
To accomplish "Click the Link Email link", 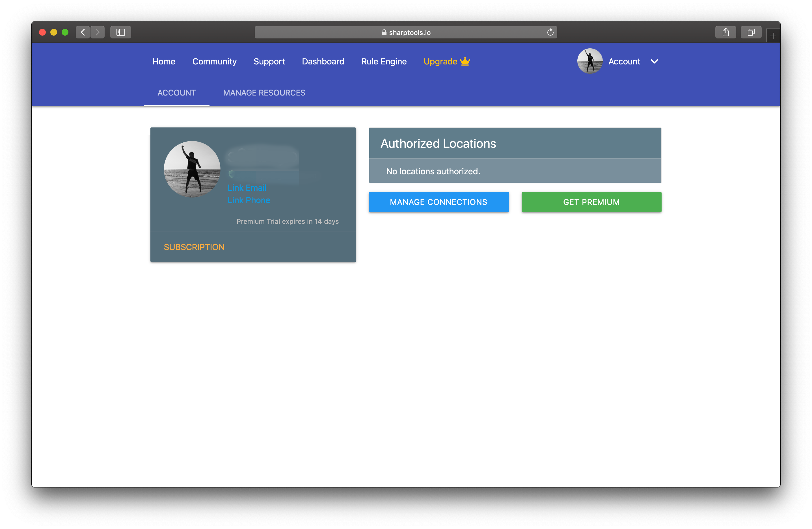I will (247, 188).
